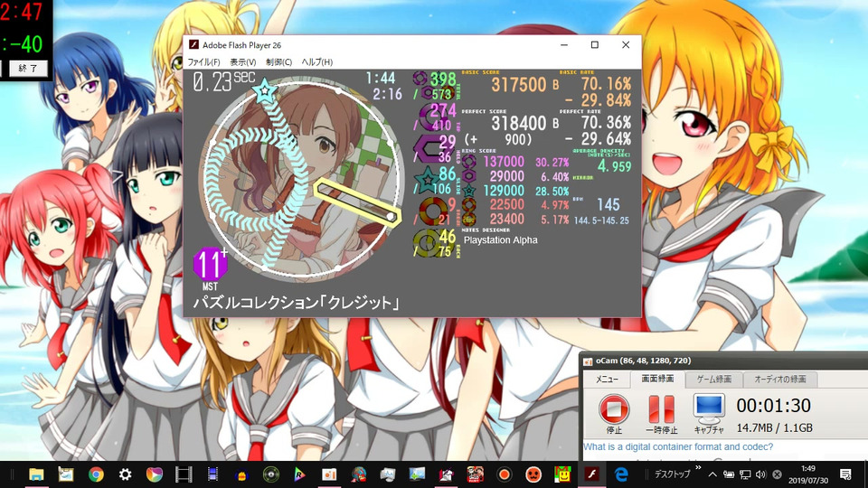Click the song title パズルコレクション「クレジット」
Image resolution: width=868 pixels, height=488 pixels.
[x=296, y=303]
